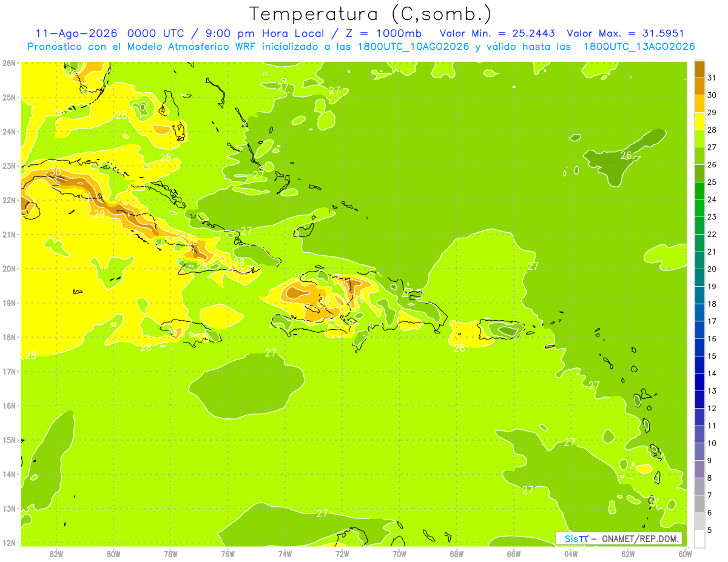The image size is (728, 562).
Task: Pick the gray legend swatch between 6 and 7
Action: pyautogui.click(x=699, y=504)
